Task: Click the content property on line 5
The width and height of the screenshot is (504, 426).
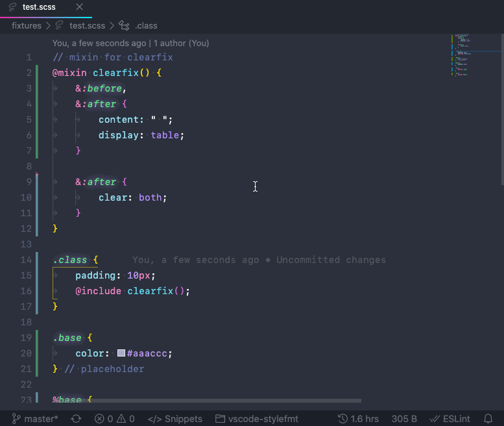Action: [x=118, y=119]
